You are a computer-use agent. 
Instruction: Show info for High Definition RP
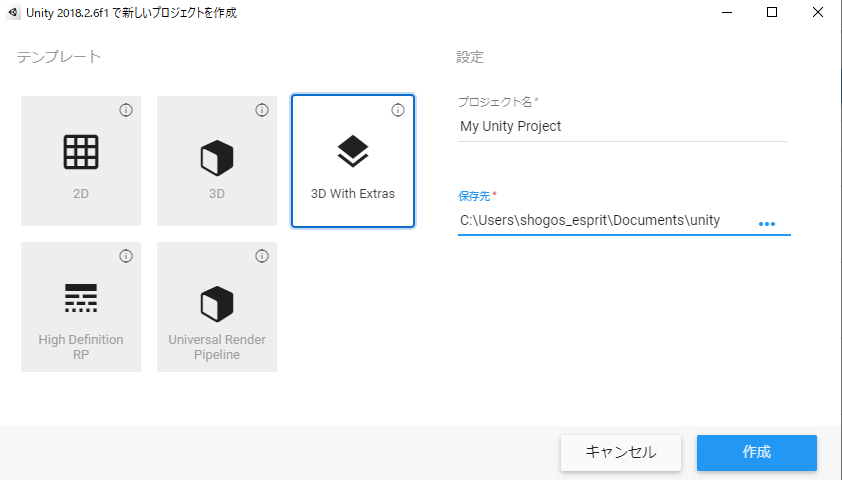(126, 256)
